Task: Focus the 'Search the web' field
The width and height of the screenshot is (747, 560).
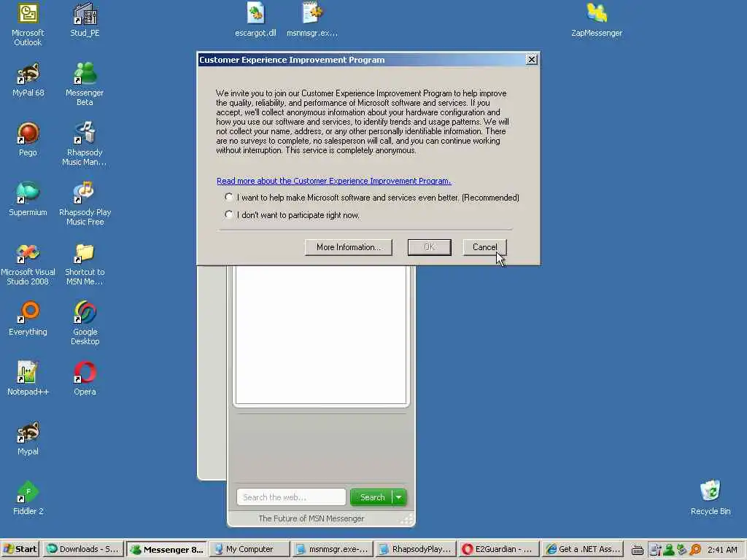Action: point(291,497)
